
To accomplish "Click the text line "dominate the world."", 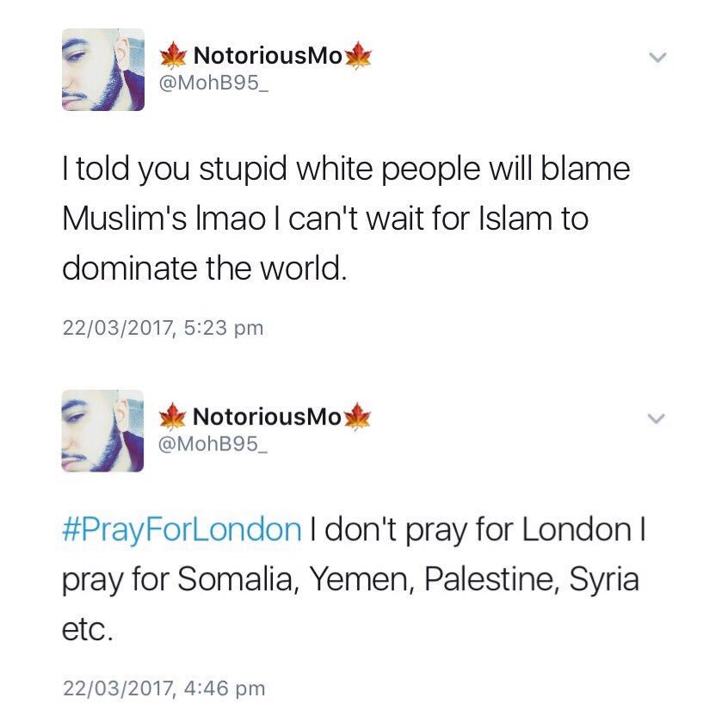I will coord(204,268).
